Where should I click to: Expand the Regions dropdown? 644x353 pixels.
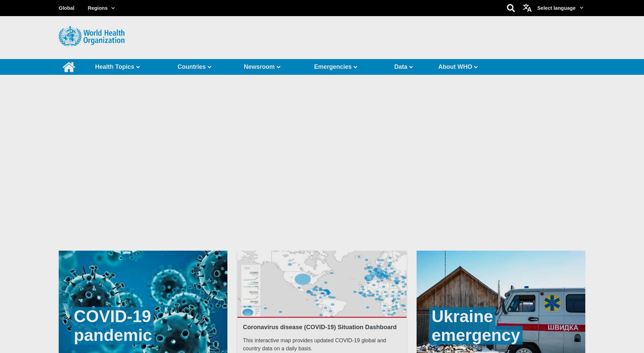pos(101,8)
